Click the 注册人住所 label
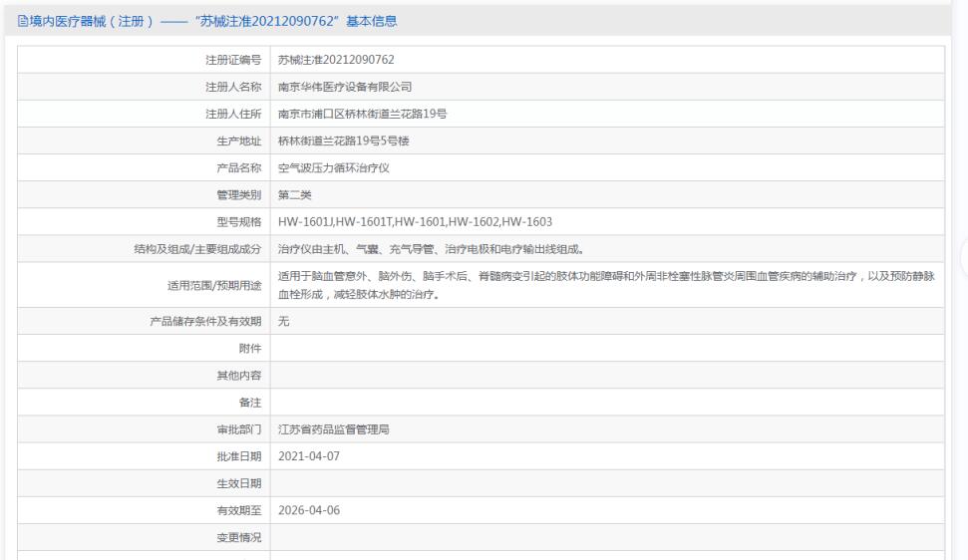This screenshot has height=560, width=968. [x=233, y=115]
